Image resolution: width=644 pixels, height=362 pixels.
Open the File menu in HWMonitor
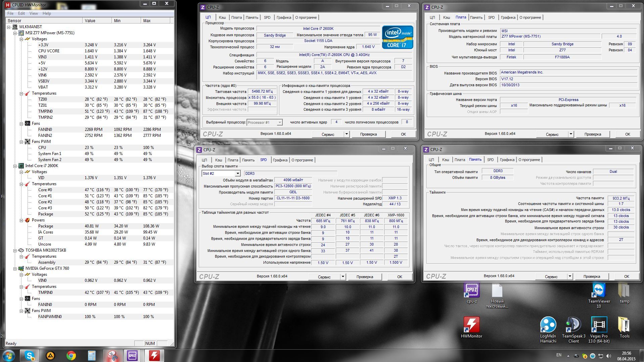(x=10, y=13)
